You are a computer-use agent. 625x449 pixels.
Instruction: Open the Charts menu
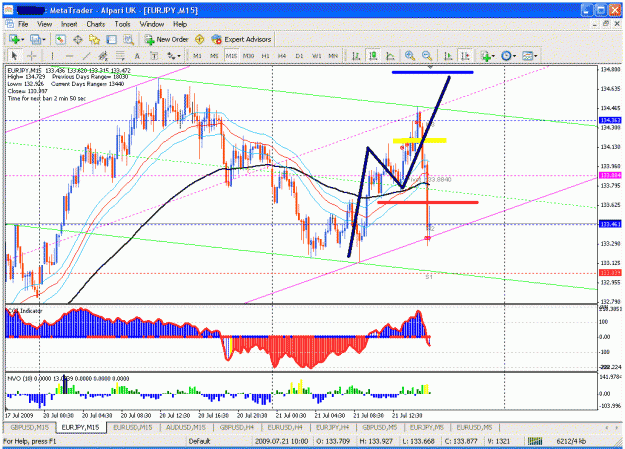click(x=96, y=24)
